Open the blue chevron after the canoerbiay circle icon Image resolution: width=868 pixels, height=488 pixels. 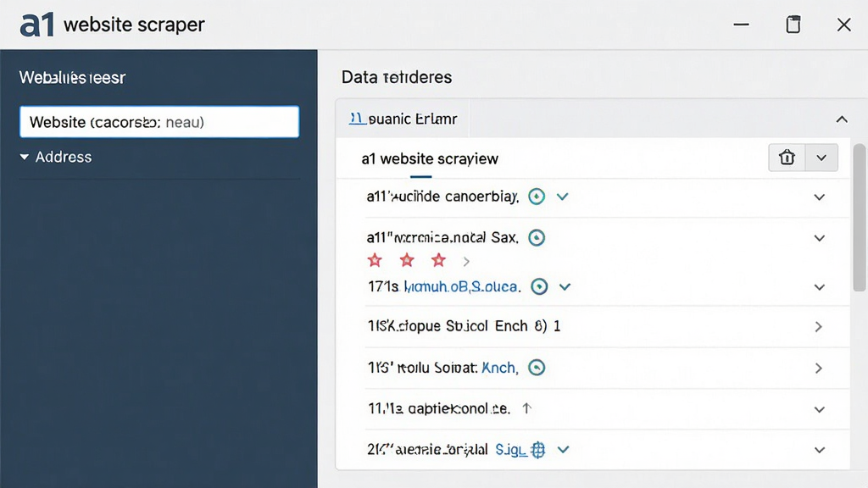(x=563, y=197)
